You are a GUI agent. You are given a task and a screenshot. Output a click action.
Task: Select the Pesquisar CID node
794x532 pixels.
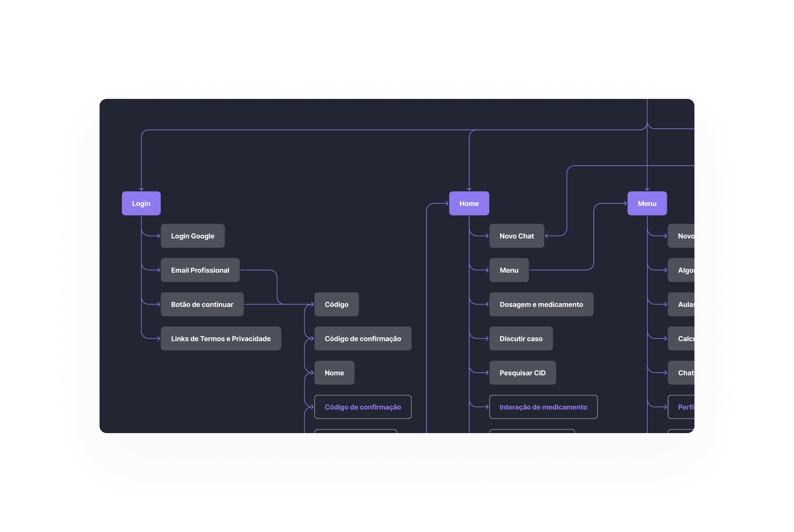coord(522,373)
